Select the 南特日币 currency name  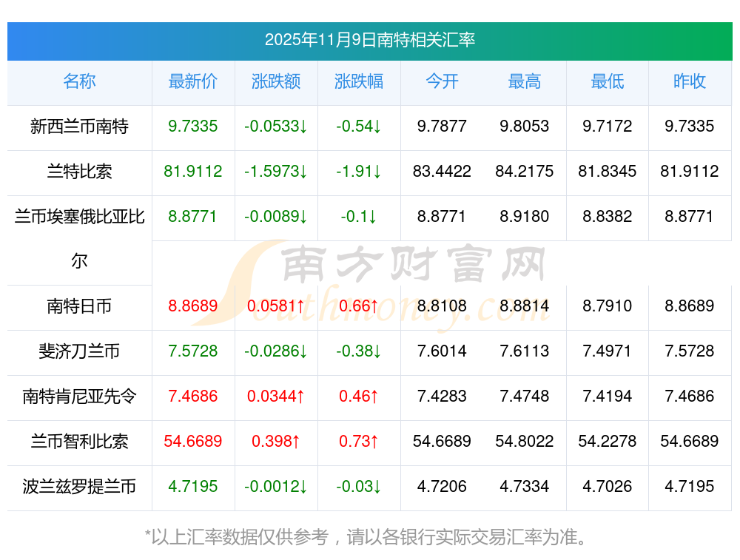click(79, 306)
